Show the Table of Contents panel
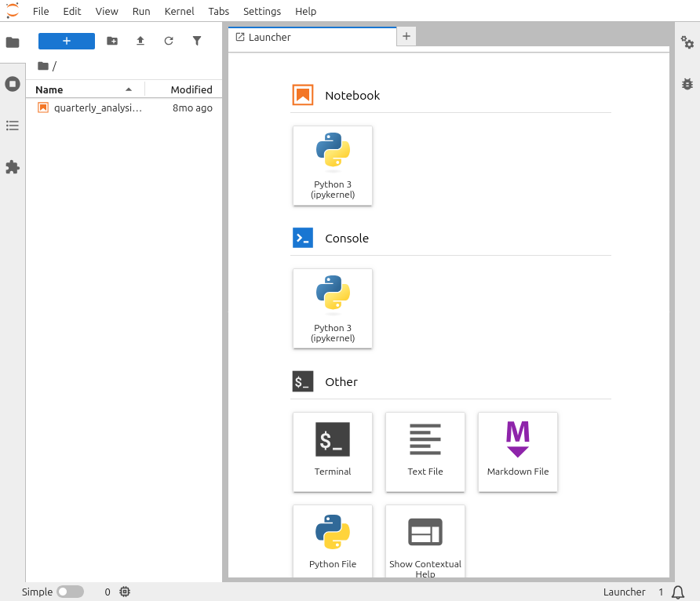Image resolution: width=700 pixels, height=601 pixels. (13, 126)
